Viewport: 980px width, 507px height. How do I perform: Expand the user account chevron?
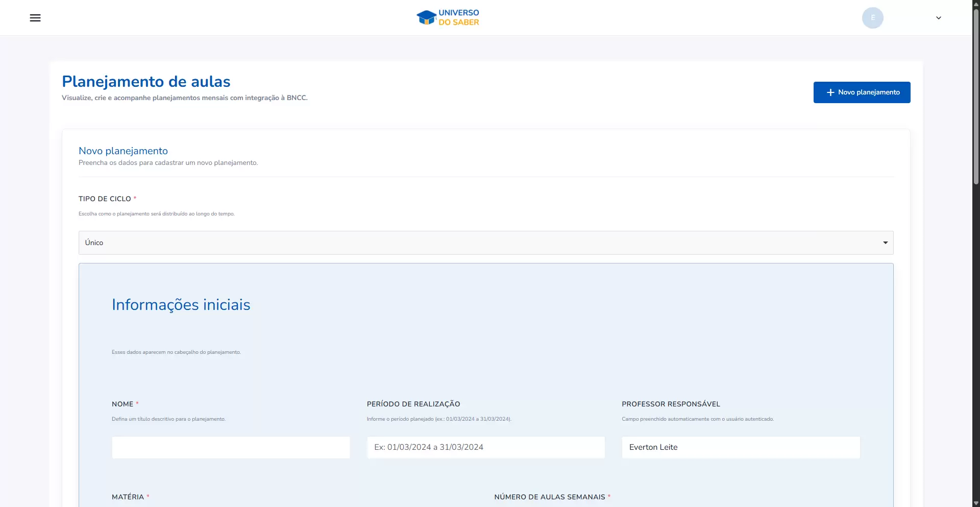[938, 18]
